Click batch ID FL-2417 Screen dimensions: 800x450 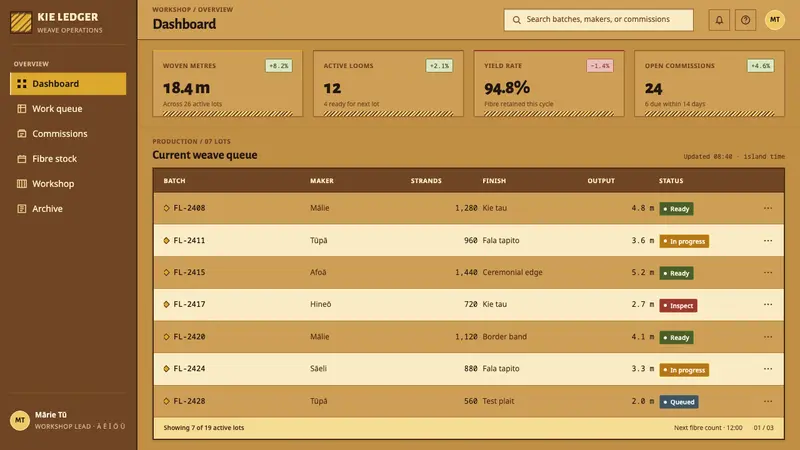[189, 304]
